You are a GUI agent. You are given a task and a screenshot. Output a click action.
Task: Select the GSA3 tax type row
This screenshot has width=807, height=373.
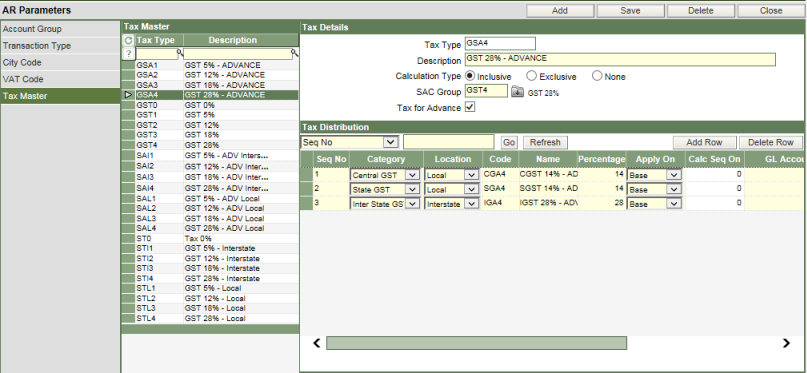point(210,85)
